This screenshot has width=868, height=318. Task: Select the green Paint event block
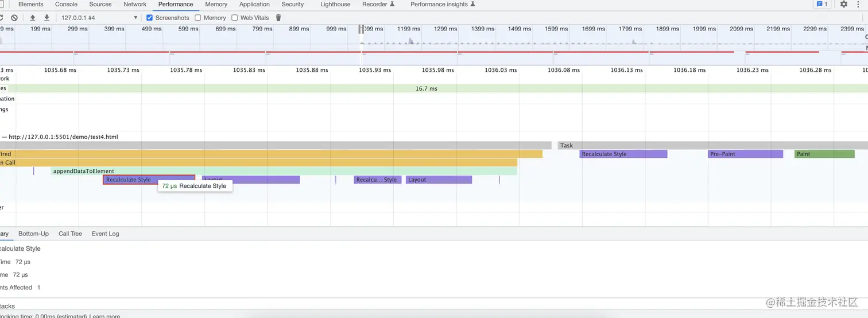(x=824, y=154)
